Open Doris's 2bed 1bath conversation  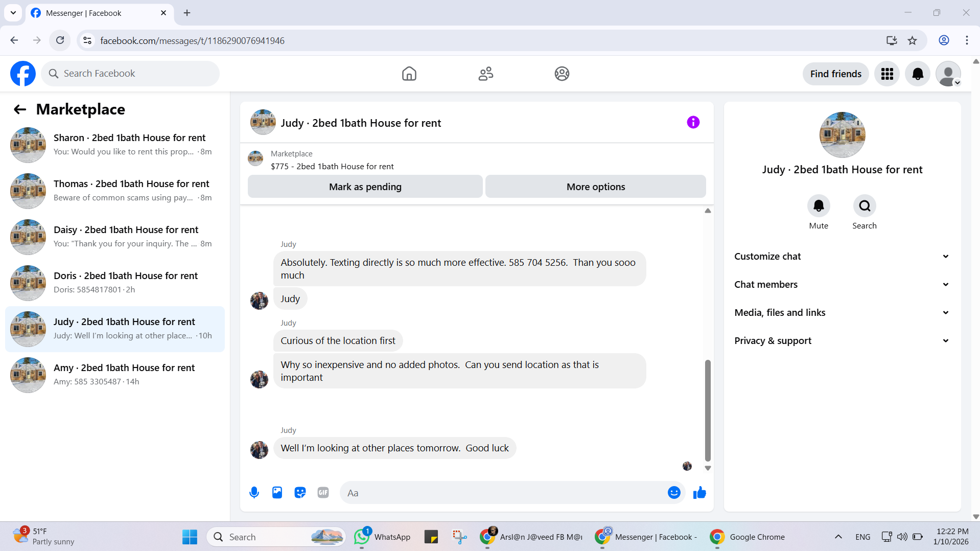(x=115, y=283)
